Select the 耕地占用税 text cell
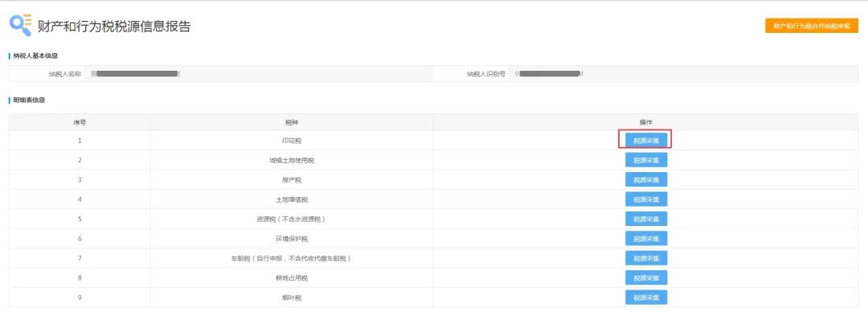The width and height of the screenshot is (868, 320). [292, 278]
